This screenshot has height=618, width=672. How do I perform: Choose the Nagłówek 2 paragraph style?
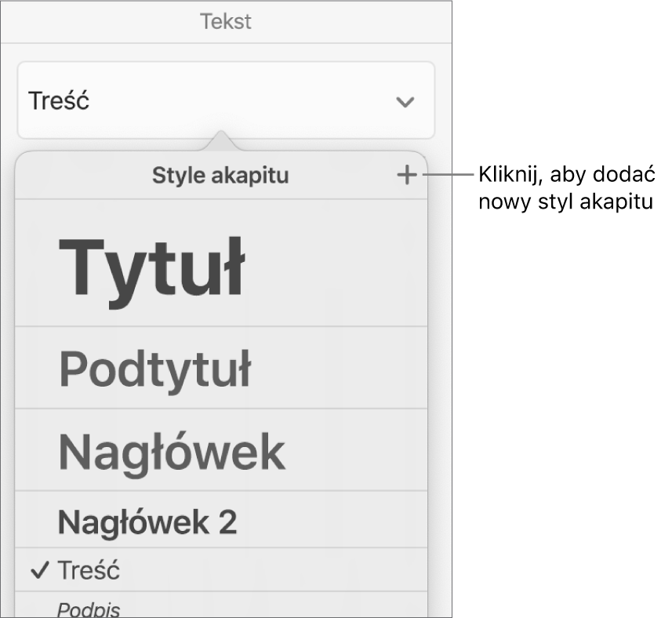coord(221,520)
